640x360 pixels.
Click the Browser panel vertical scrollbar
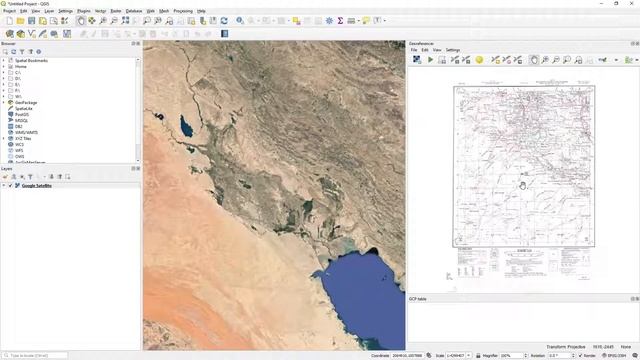pyautogui.click(x=138, y=110)
